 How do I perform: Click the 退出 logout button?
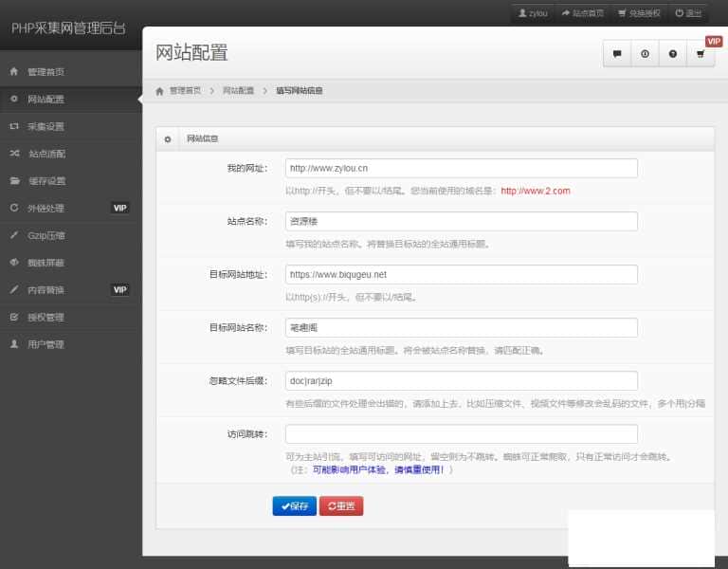point(688,13)
